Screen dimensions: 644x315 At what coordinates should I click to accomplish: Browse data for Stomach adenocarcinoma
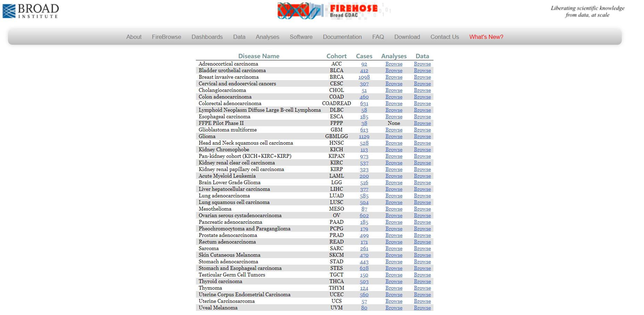(422, 262)
